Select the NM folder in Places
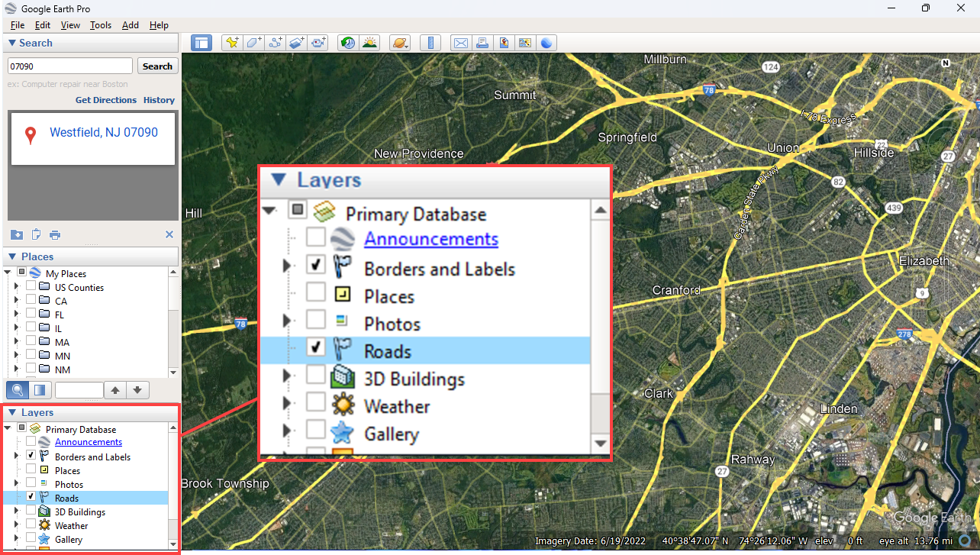This screenshot has width=980, height=555. click(x=63, y=369)
